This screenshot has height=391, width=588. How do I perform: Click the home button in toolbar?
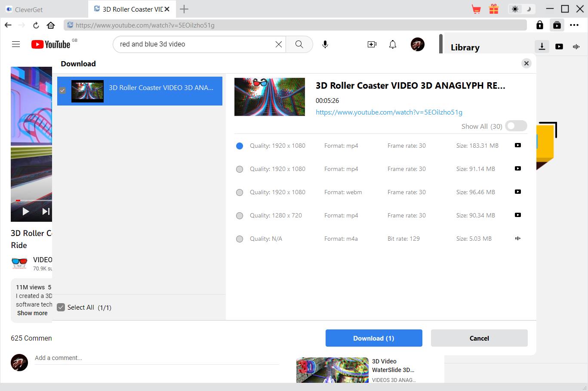point(51,25)
